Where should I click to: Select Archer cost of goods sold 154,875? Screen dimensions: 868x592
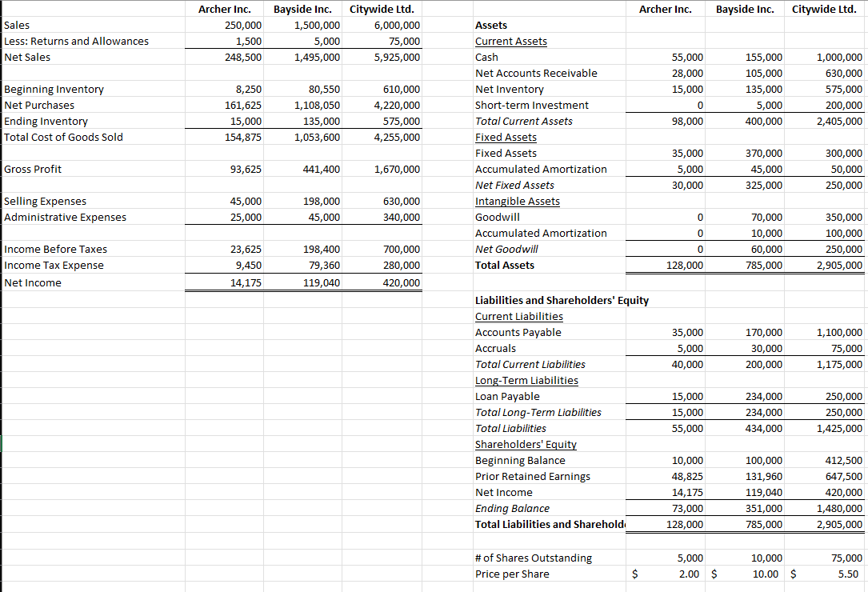tap(243, 138)
